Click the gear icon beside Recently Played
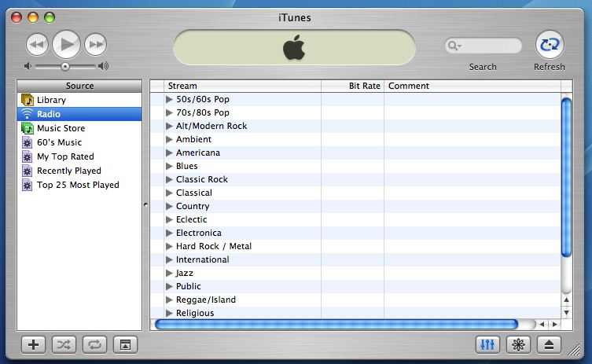The height and width of the screenshot is (364, 592). pyautogui.click(x=27, y=171)
